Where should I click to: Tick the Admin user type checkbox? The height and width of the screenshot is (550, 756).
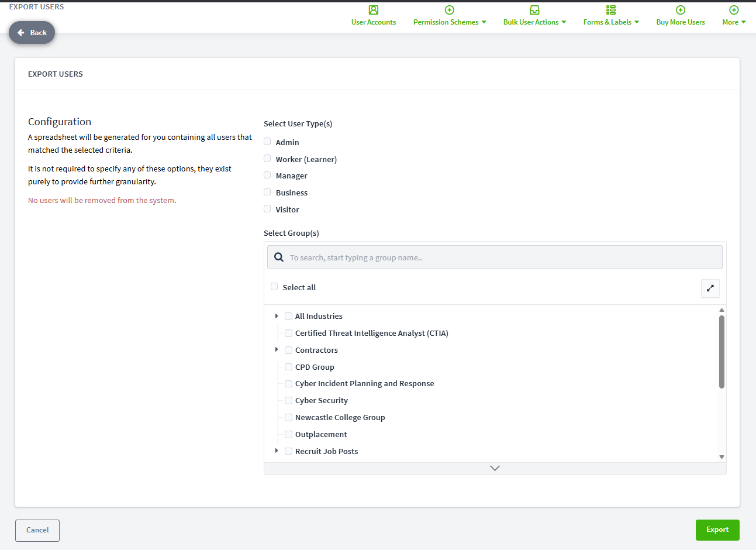coord(267,142)
